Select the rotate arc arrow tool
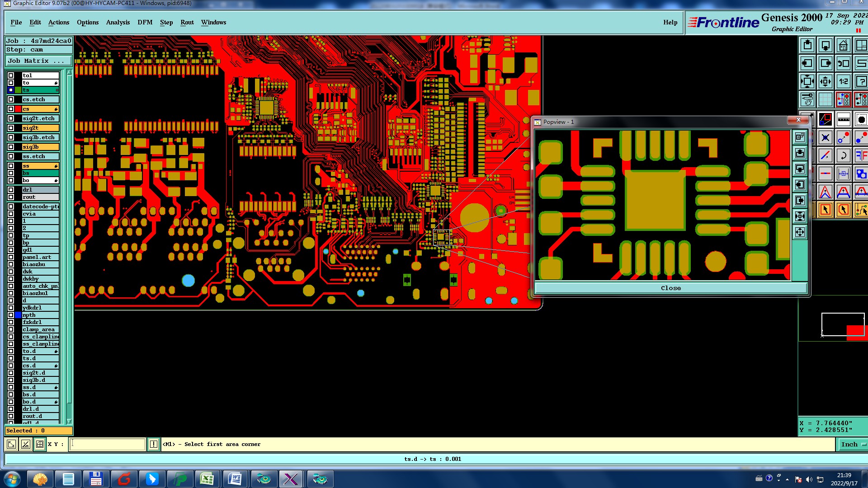 [x=843, y=156]
